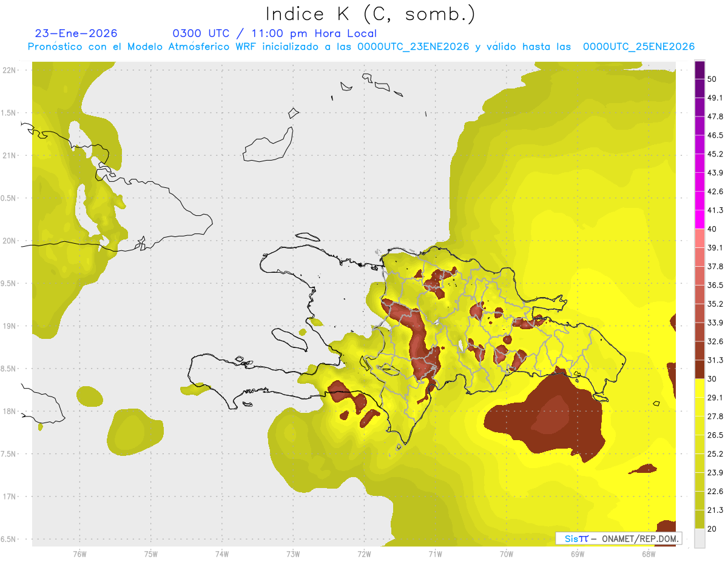Click the "23.9" colorbar value
728x562 pixels.
[x=715, y=473]
